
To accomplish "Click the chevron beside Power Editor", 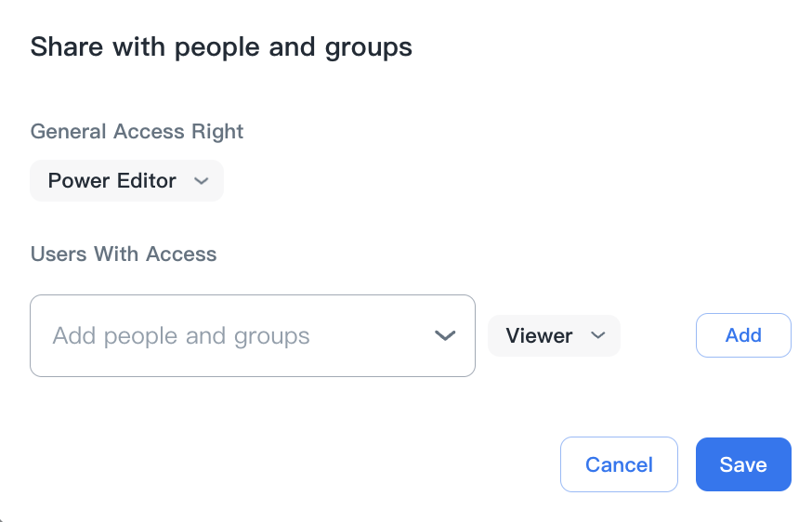I will pyautogui.click(x=202, y=181).
